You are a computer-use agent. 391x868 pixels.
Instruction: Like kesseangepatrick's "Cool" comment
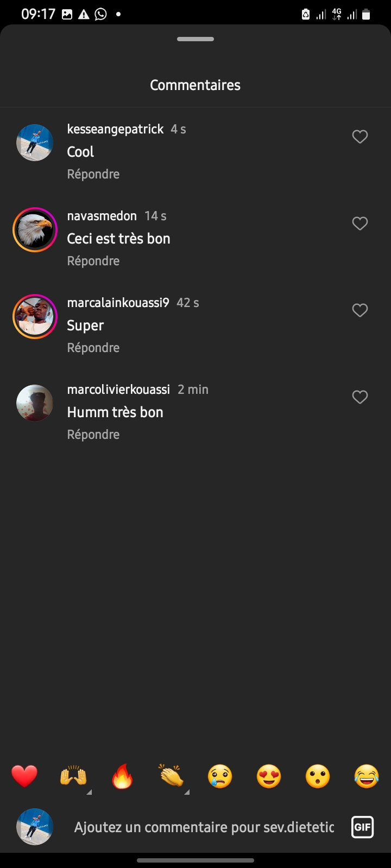(x=360, y=137)
